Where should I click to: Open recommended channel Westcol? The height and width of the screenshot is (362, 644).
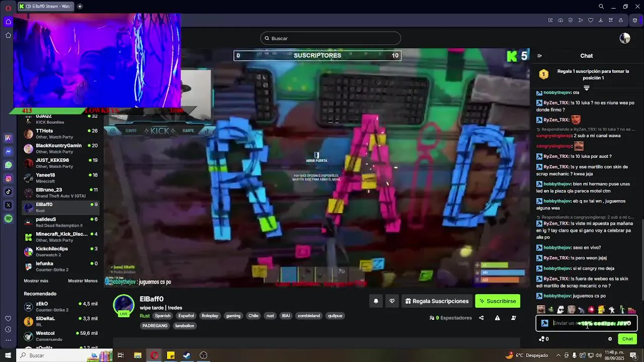tap(60, 336)
